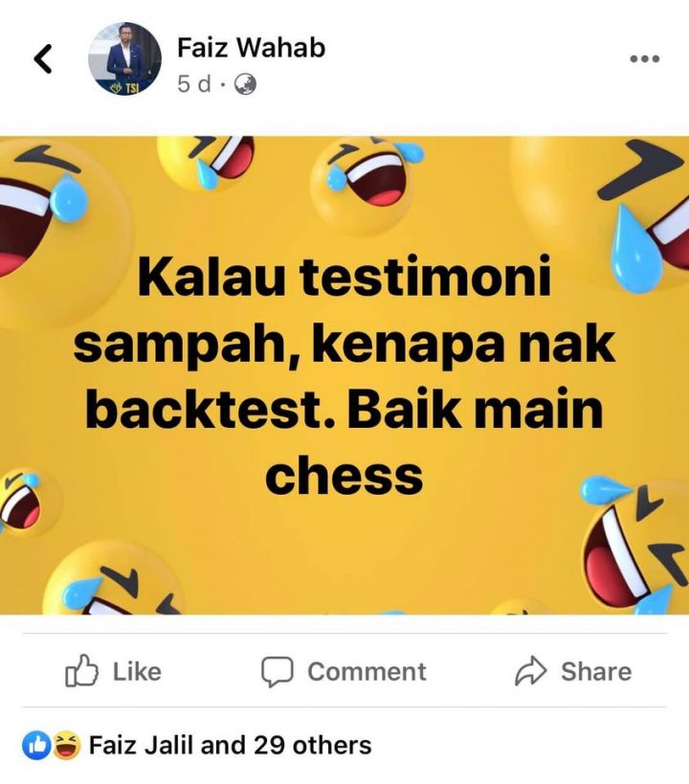Click the blue like reaction icon
This screenshot has height=784, width=689.
(x=36, y=746)
